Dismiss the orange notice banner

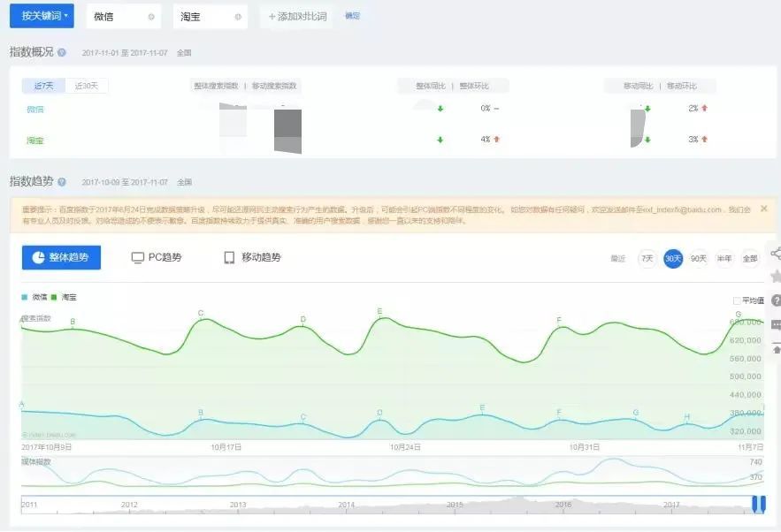[x=764, y=209]
